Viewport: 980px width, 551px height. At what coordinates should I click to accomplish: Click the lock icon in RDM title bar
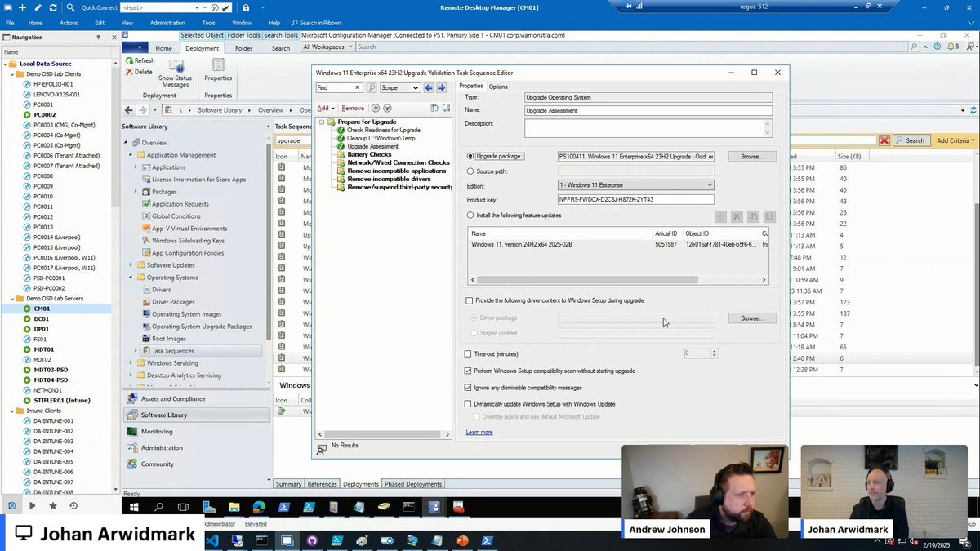click(x=246, y=7)
